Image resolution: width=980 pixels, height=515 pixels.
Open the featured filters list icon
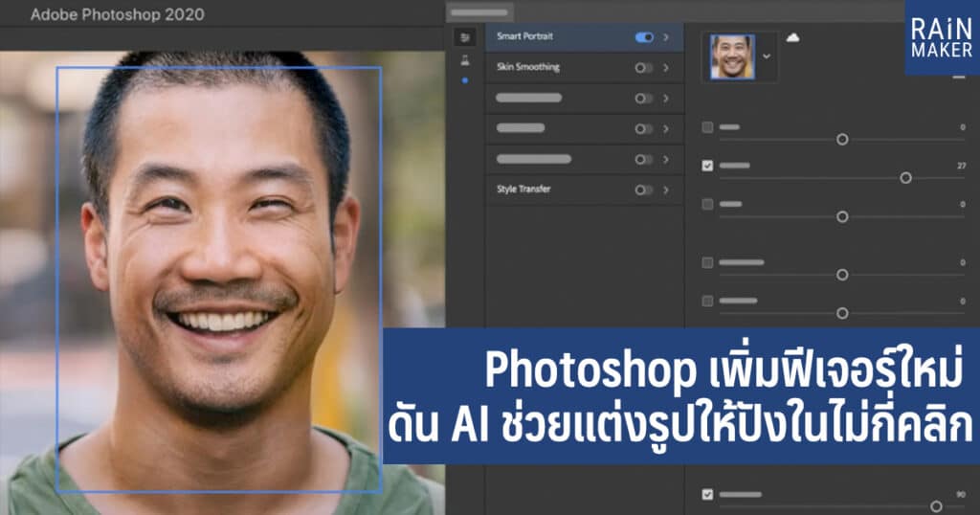click(465, 37)
